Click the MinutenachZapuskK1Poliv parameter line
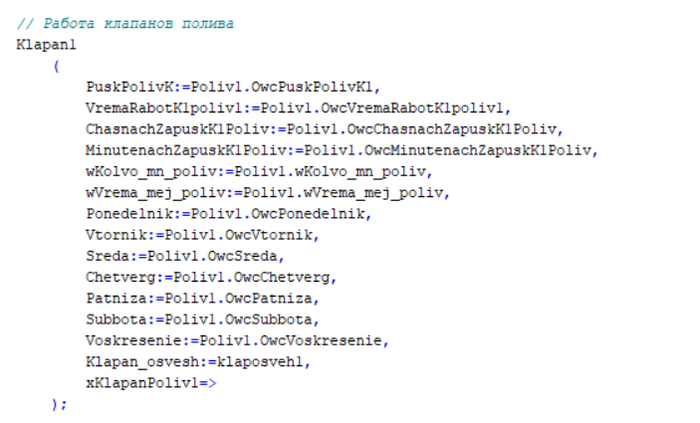The width and height of the screenshot is (700, 423). [342, 150]
